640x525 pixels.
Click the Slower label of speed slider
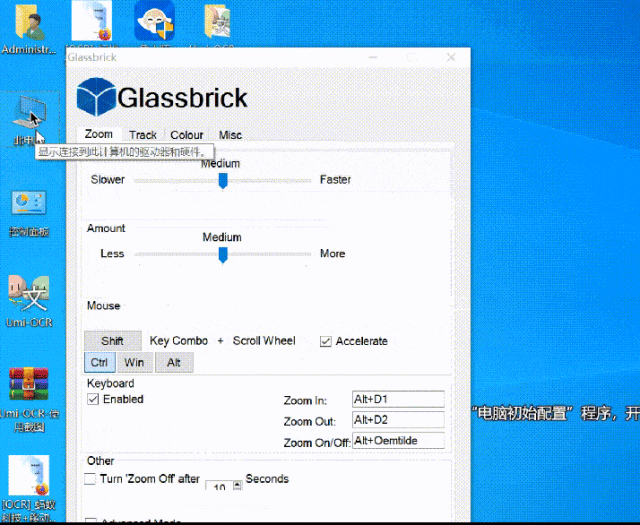pos(108,180)
